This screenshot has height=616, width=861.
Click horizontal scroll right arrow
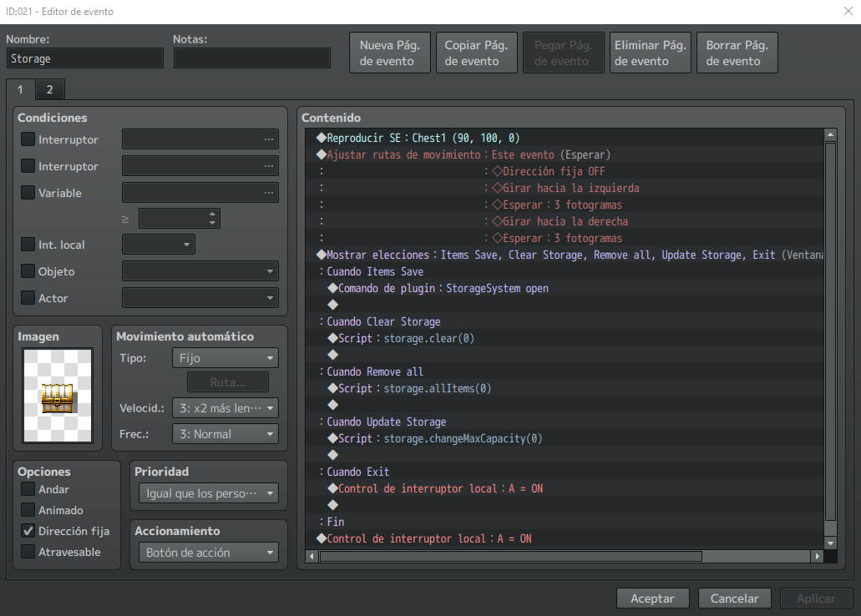pyautogui.click(x=818, y=556)
